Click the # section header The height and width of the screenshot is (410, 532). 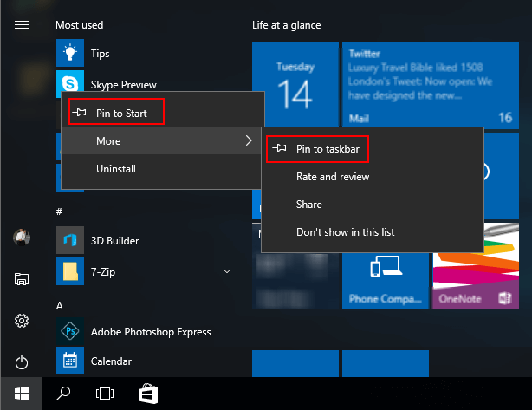click(x=60, y=212)
